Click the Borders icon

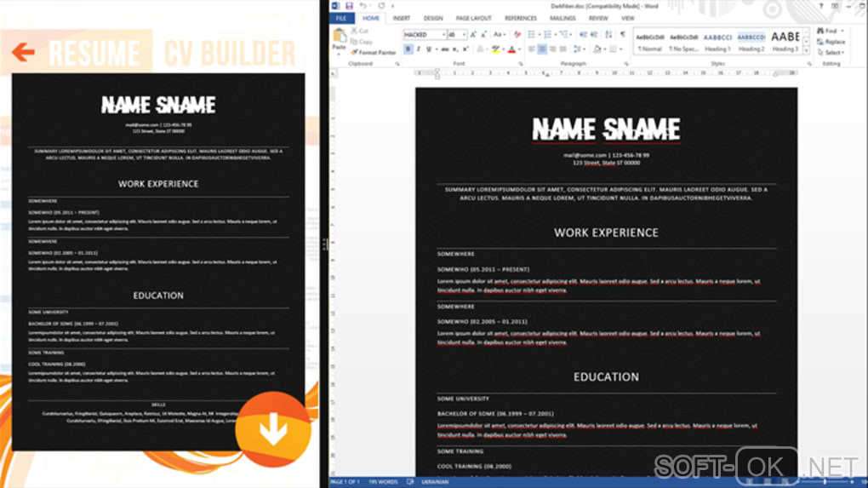613,49
